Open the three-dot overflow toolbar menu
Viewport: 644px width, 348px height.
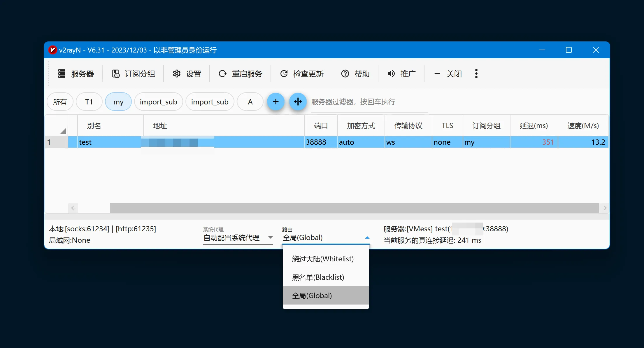pos(476,74)
